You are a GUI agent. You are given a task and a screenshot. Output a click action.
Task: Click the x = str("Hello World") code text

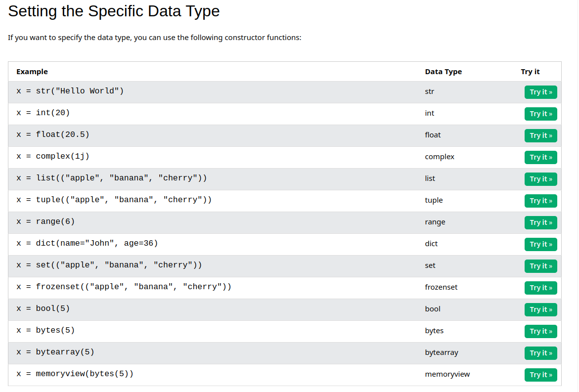point(70,91)
